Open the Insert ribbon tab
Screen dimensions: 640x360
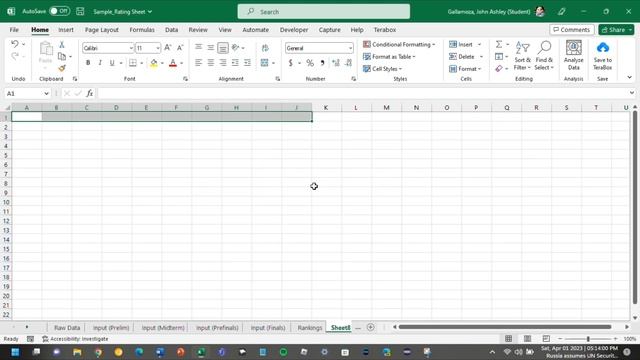(x=66, y=30)
